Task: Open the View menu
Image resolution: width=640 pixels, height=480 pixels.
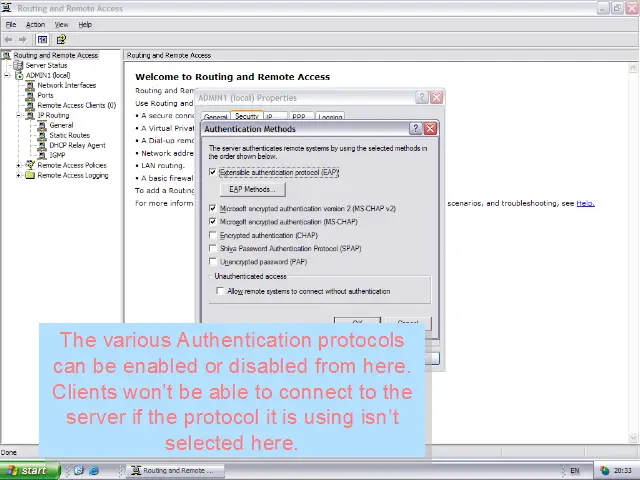Action: 61,24
